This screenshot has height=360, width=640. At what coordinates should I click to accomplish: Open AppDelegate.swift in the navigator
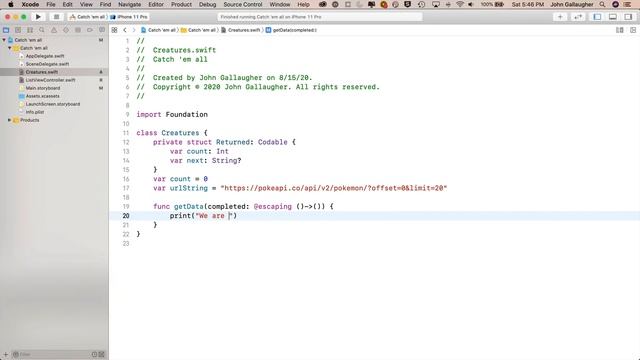[x=45, y=56]
